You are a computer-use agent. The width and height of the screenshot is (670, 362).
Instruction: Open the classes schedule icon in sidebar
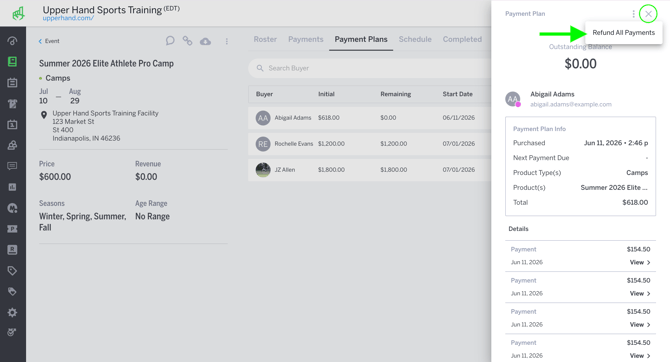(x=12, y=124)
